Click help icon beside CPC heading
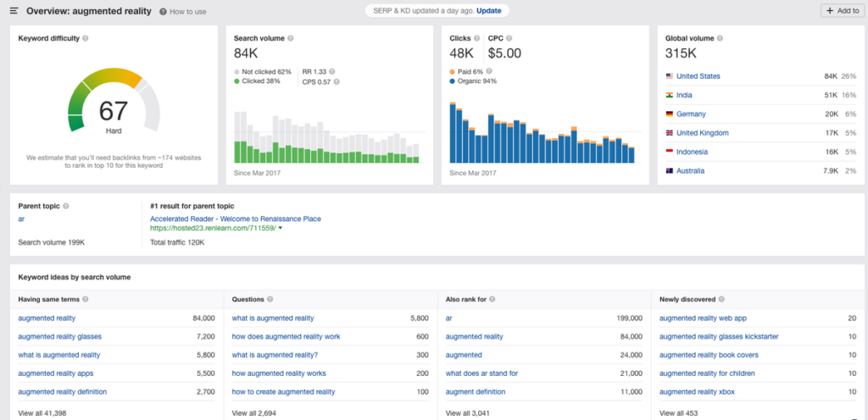This screenshot has height=420, width=868. pos(509,39)
